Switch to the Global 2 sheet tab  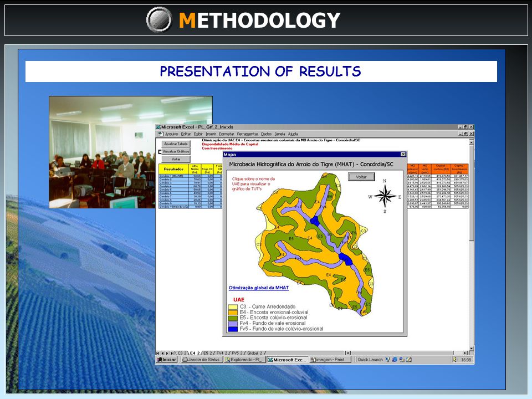pyautogui.click(x=255, y=353)
